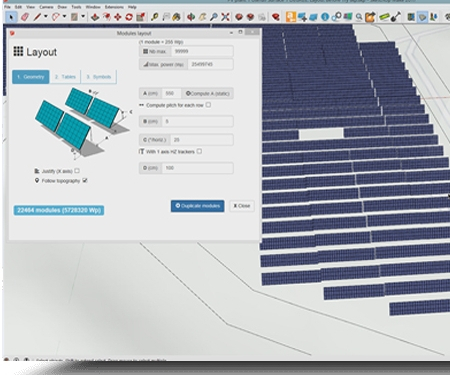The height and width of the screenshot is (375, 450).
Task: Select the Eraser tool
Action: coord(25,17)
